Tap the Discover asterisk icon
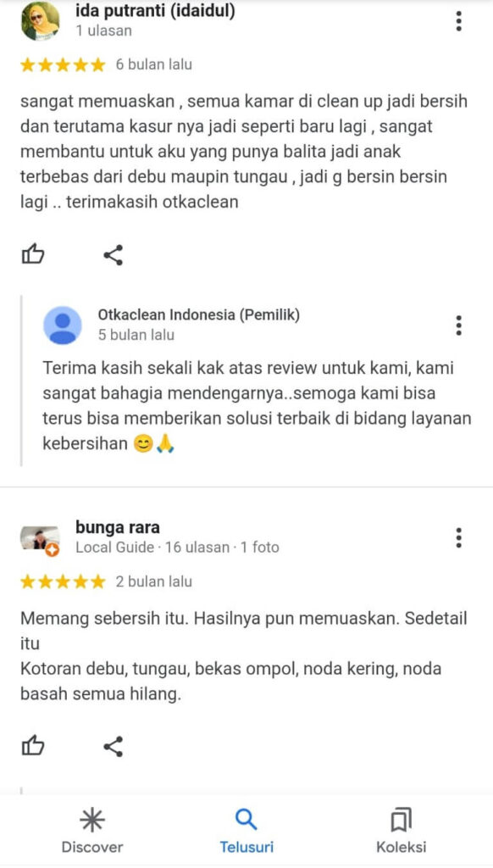Screen dimensions: 493x868 tap(92, 820)
